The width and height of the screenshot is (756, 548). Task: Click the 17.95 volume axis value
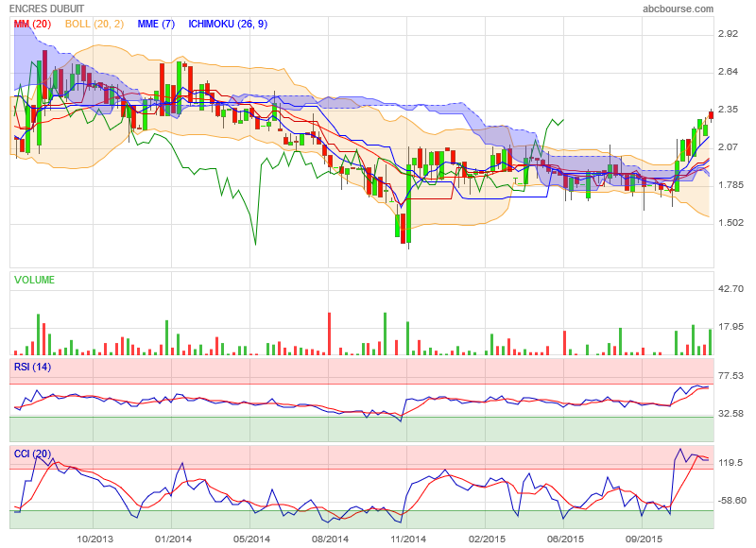click(x=730, y=327)
